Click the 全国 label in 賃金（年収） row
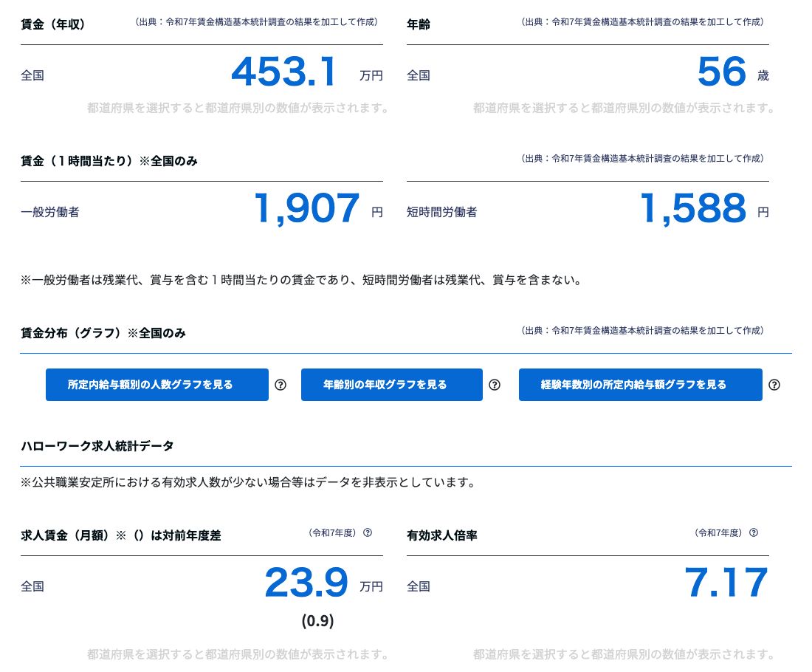Viewport: 812px width, 672px height. click(x=32, y=75)
